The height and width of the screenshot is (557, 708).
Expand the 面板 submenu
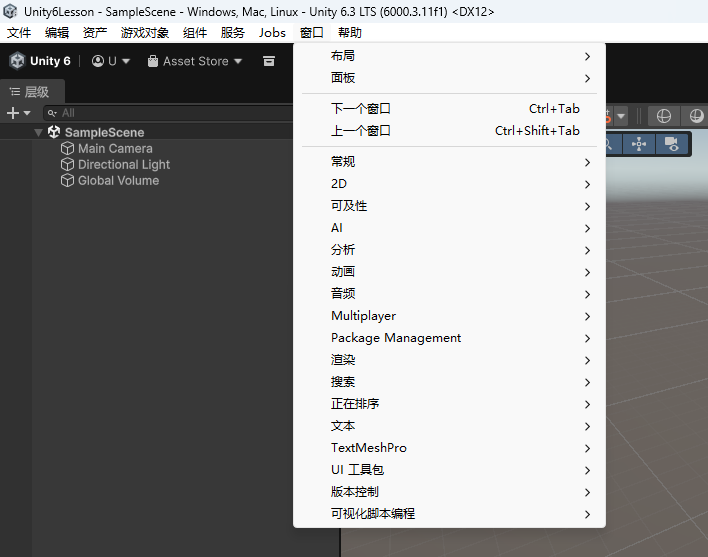coord(449,78)
